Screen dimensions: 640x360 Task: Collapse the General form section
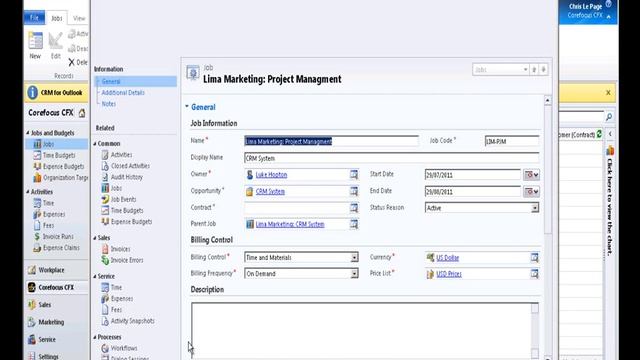tap(187, 107)
